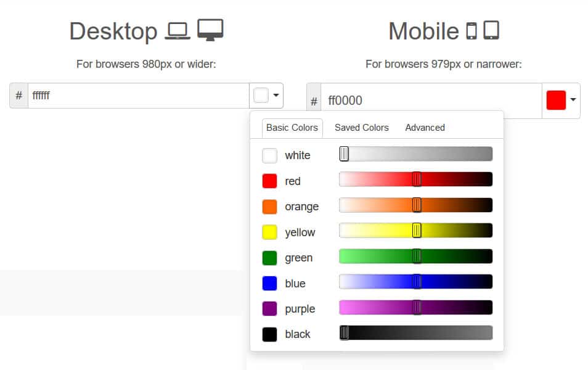Viewport: 588px width, 370px height.
Task: Select the purple color swatch
Action: 269,308
